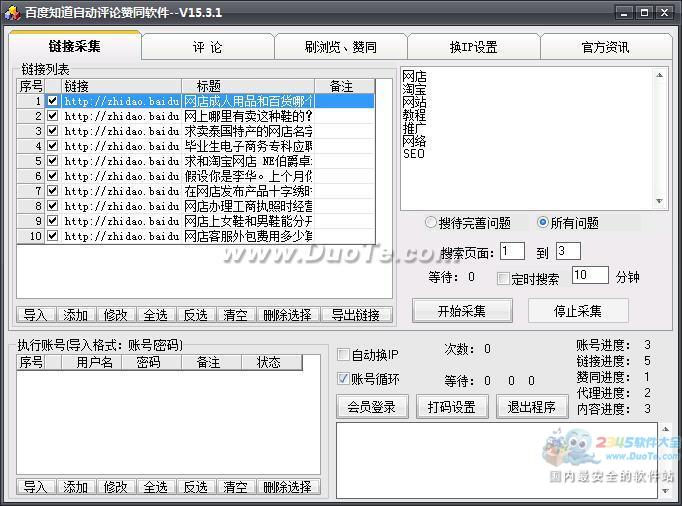
Task: Open the 官方资讯 tab
Action: tap(606, 47)
